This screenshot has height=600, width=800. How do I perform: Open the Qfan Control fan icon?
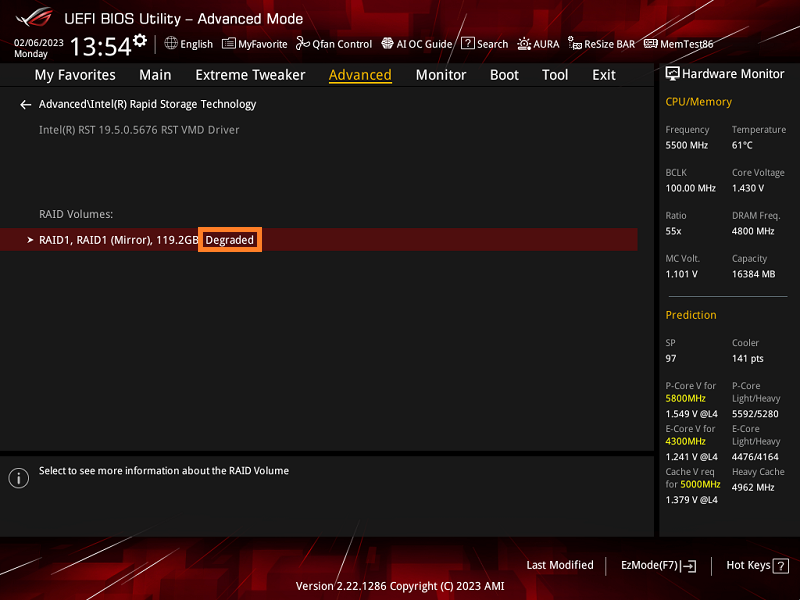tap(303, 43)
